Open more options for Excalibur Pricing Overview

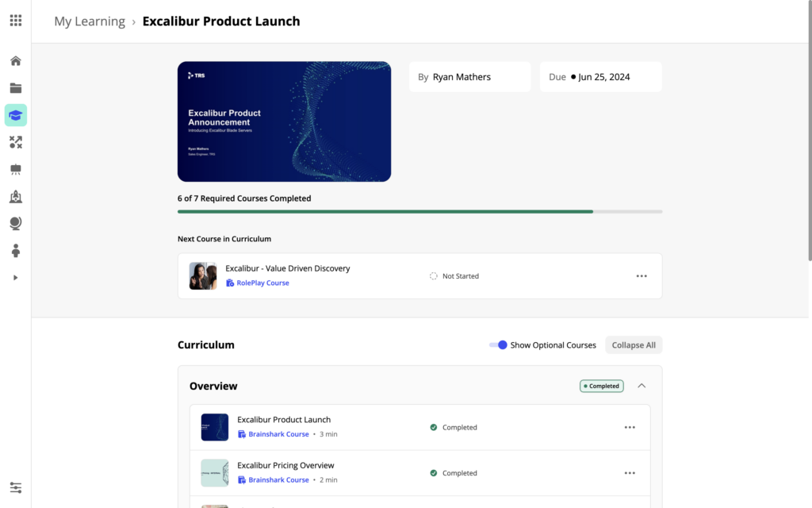click(x=630, y=473)
